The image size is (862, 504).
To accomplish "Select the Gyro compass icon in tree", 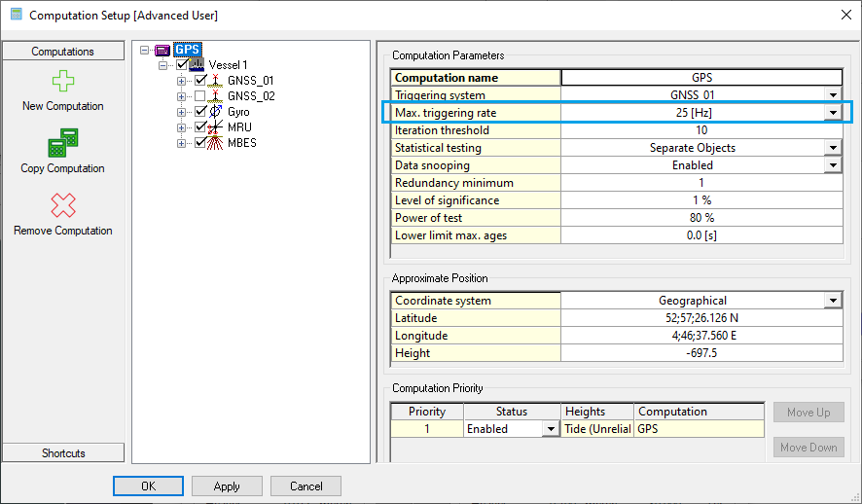I will (216, 112).
